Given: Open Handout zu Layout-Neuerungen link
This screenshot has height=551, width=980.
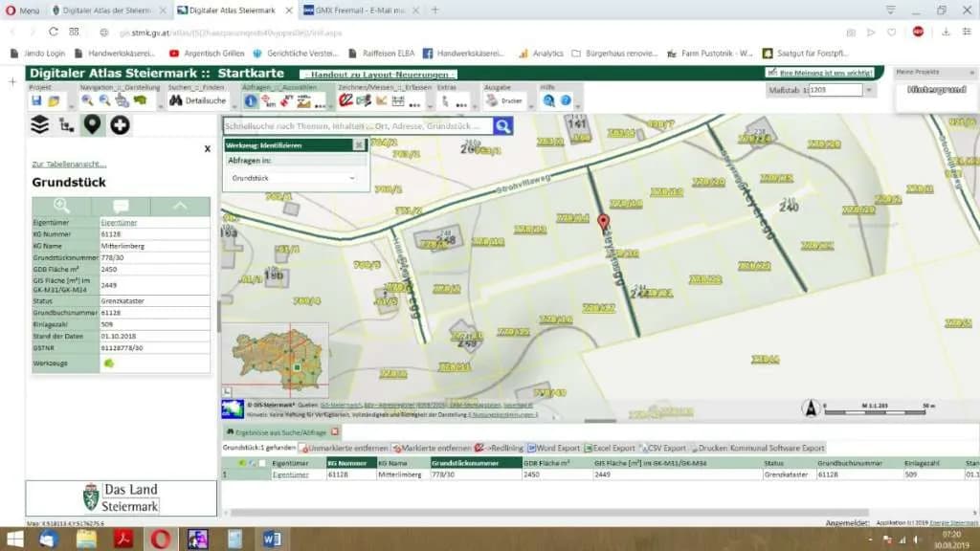Looking at the screenshot, I should (x=378, y=75).
